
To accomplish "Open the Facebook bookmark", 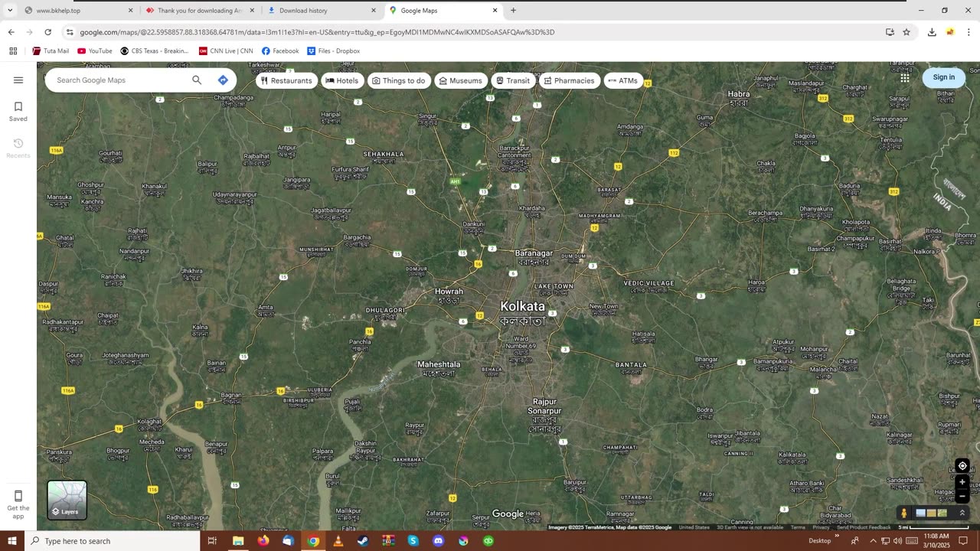I will pos(280,51).
